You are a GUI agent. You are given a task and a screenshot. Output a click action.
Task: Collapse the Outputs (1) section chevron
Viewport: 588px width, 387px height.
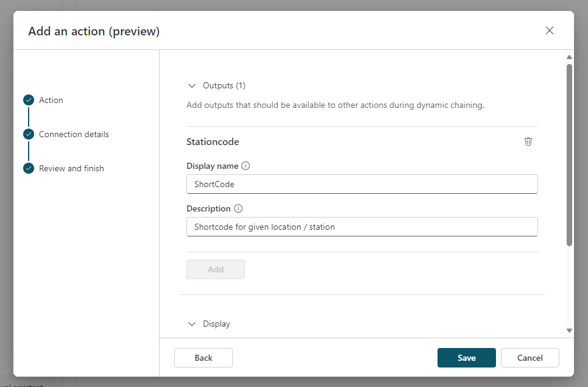point(192,86)
